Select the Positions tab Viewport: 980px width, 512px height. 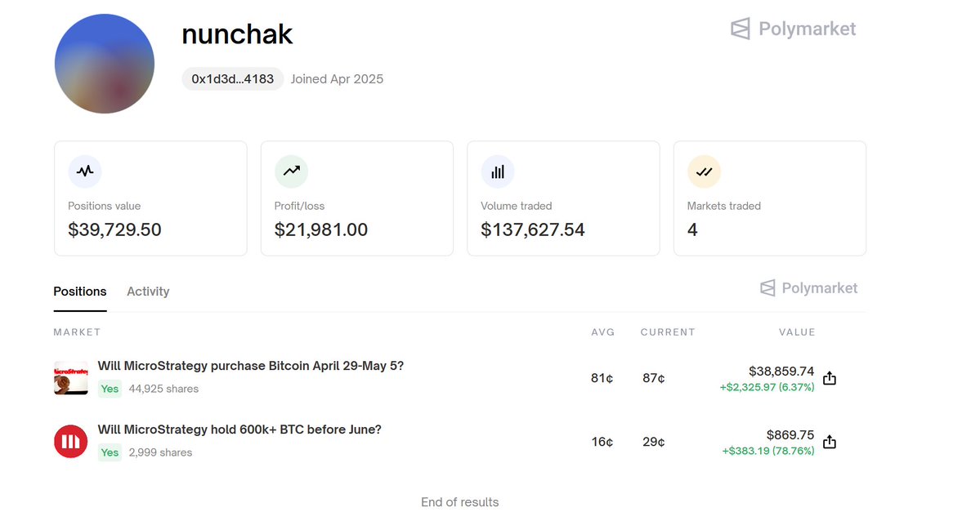pos(80,292)
